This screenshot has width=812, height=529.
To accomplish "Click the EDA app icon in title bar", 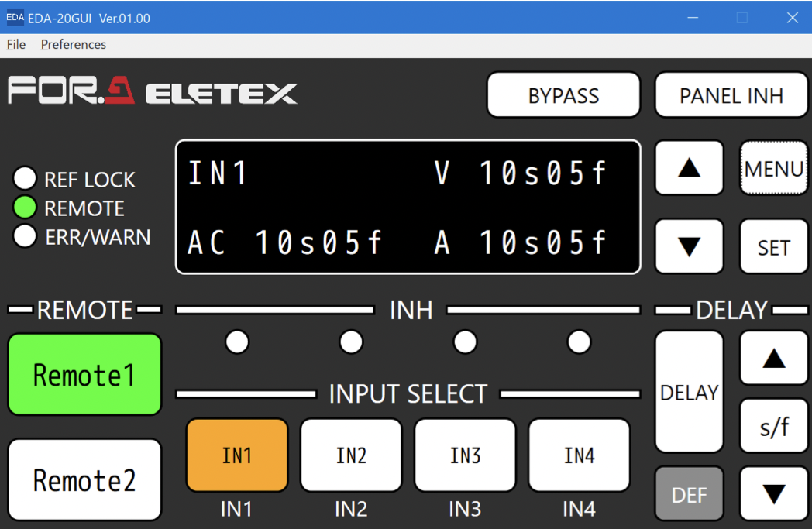I will (x=15, y=17).
